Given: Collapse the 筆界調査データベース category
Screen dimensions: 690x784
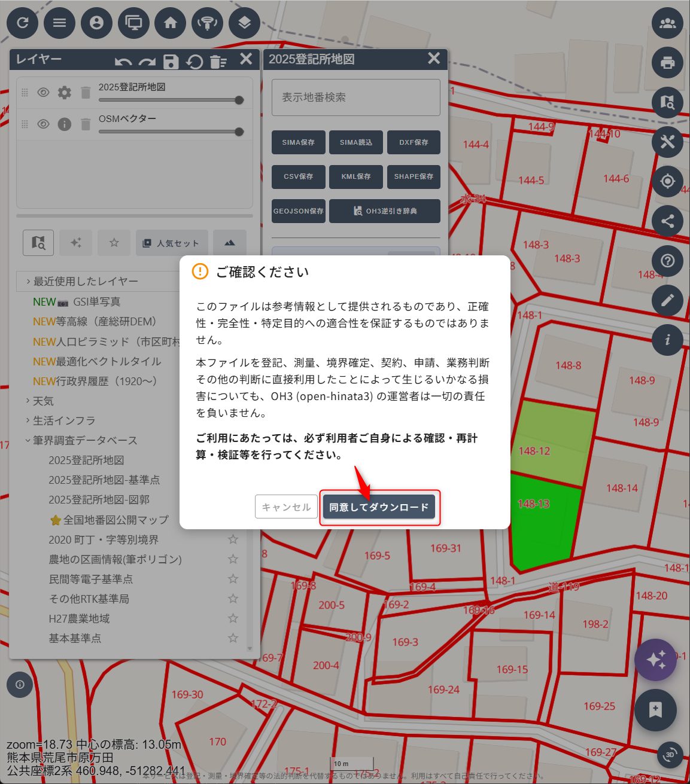Looking at the screenshot, I should [x=85, y=440].
